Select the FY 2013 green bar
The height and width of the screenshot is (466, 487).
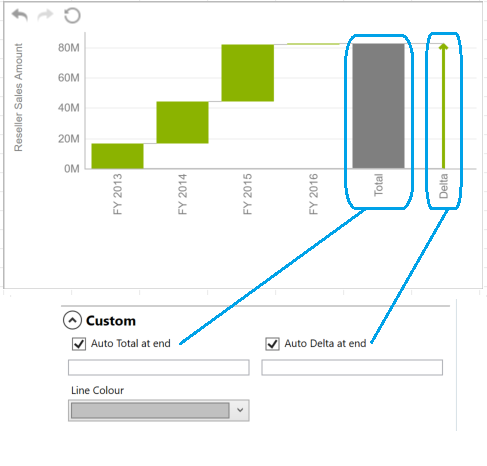117,156
